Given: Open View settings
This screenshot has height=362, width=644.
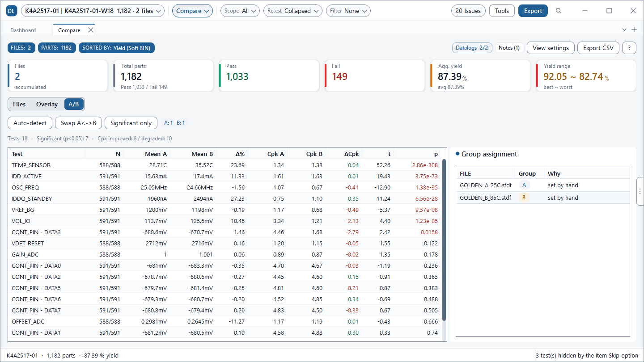Looking at the screenshot, I should point(551,48).
